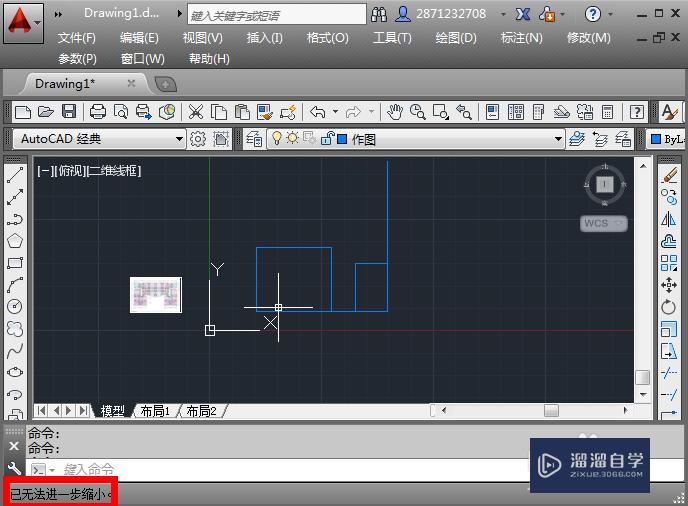Click the Plot printer icon
Screen dimensions: 688x506
[97, 112]
